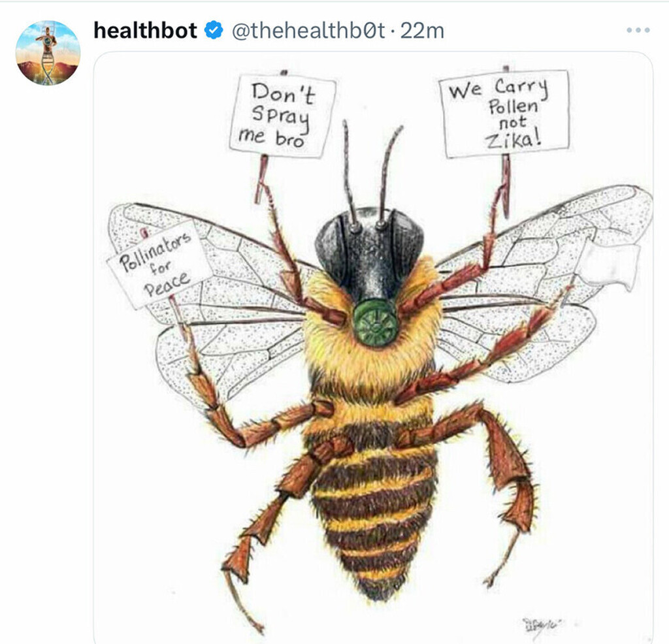Image resolution: width=669 pixels, height=644 pixels.
Task: Click the bee's green respirator mask
Action: point(376,323)
